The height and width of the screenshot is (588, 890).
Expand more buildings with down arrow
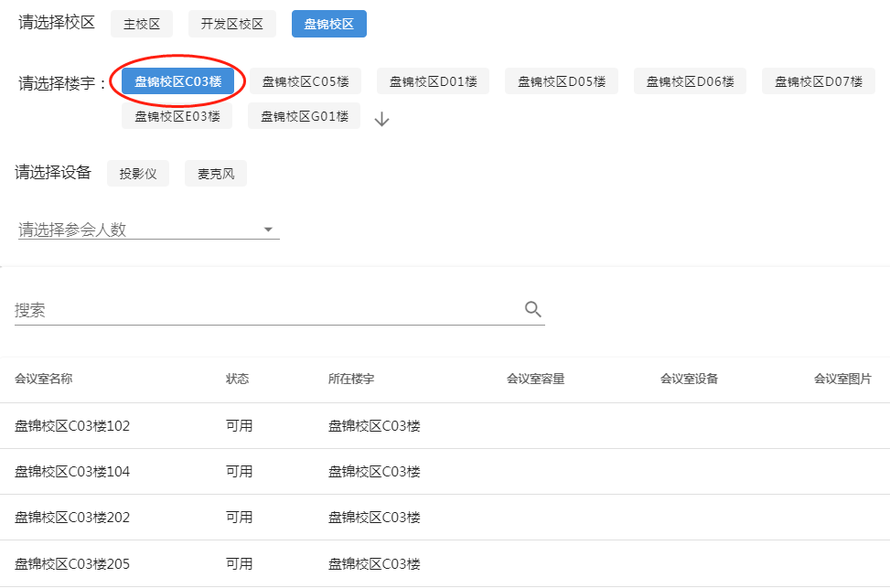[x=382, y=119]
